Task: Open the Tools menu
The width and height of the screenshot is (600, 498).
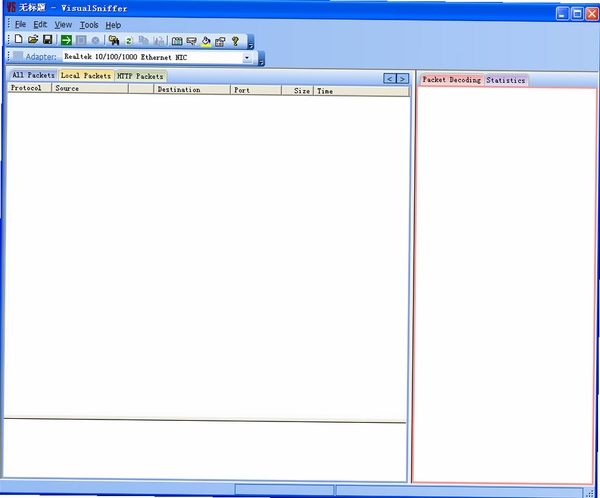Action: click(x=89, y=25)
